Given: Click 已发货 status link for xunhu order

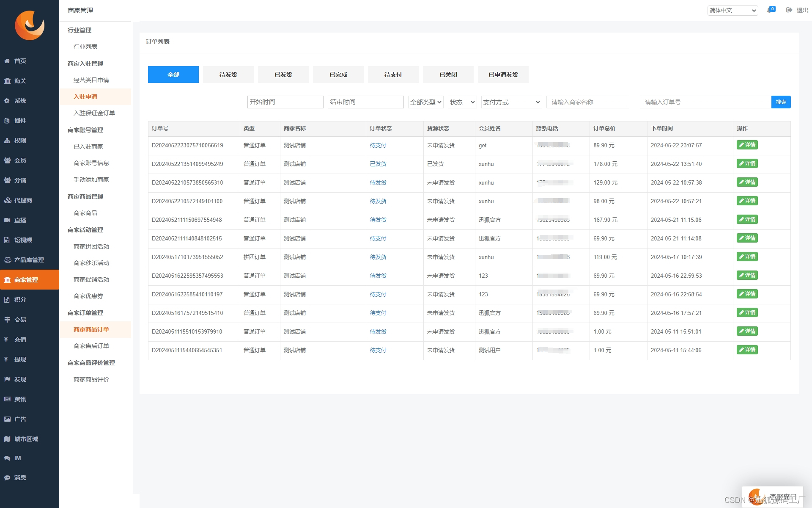Looking at the screenshot, I should (x=378, y=164).
